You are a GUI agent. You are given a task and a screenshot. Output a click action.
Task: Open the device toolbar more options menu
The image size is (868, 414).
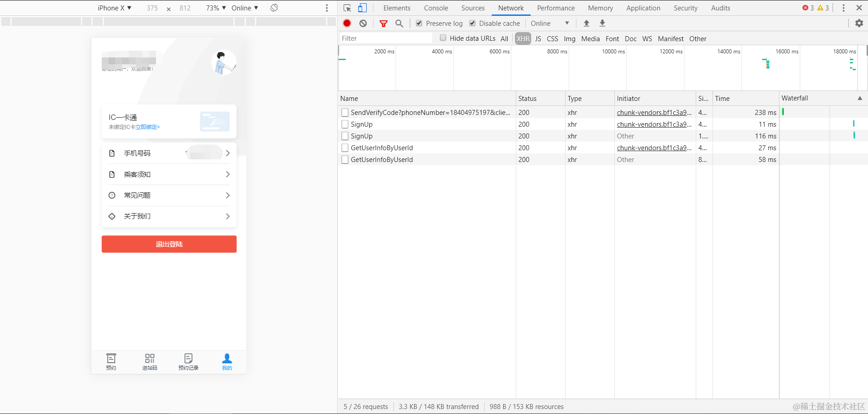click(327, 8)
